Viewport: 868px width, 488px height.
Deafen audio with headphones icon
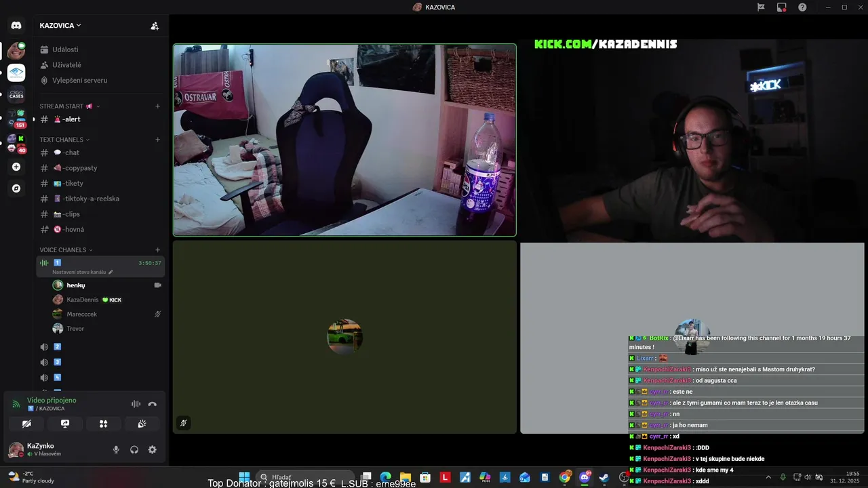click(x=134, y=449)
